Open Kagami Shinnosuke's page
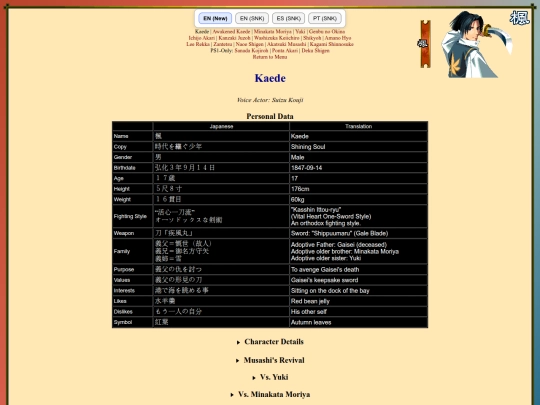 (331, 44)
